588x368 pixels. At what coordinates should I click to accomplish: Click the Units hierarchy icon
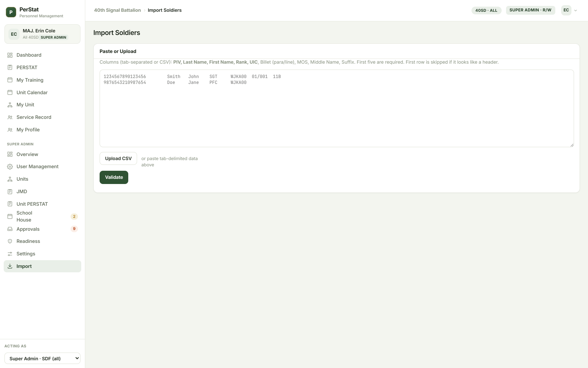pyautogui.click(x=10, y=179)
